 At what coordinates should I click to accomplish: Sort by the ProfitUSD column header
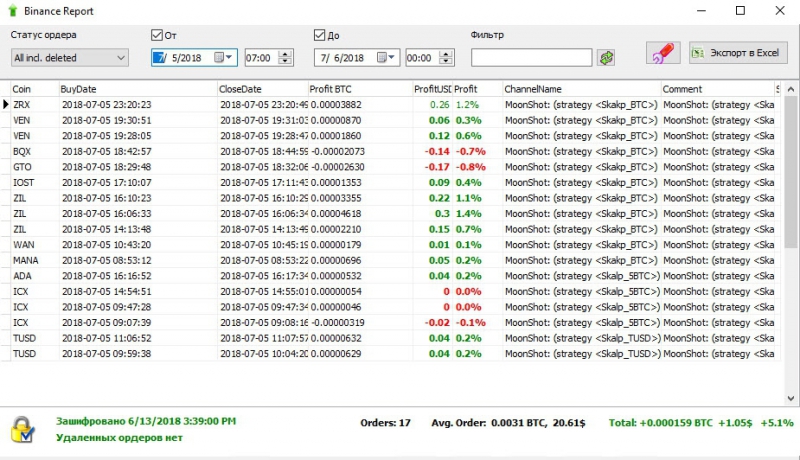coord(432,89)
